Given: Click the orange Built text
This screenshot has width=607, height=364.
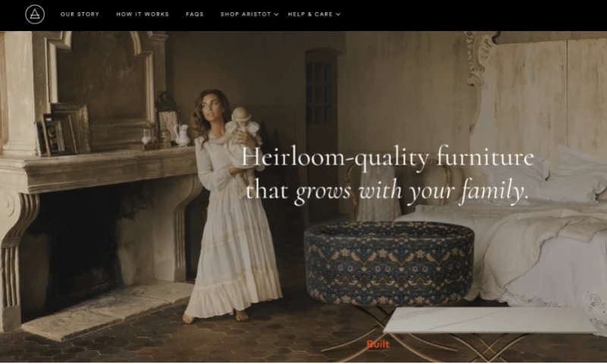Looking at the screenshot, I should tap(378, 344).
